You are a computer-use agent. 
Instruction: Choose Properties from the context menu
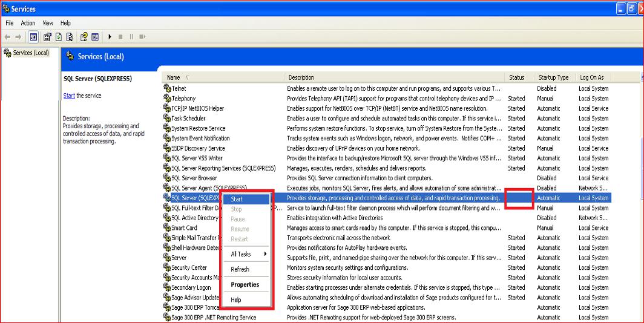(246, 284)
